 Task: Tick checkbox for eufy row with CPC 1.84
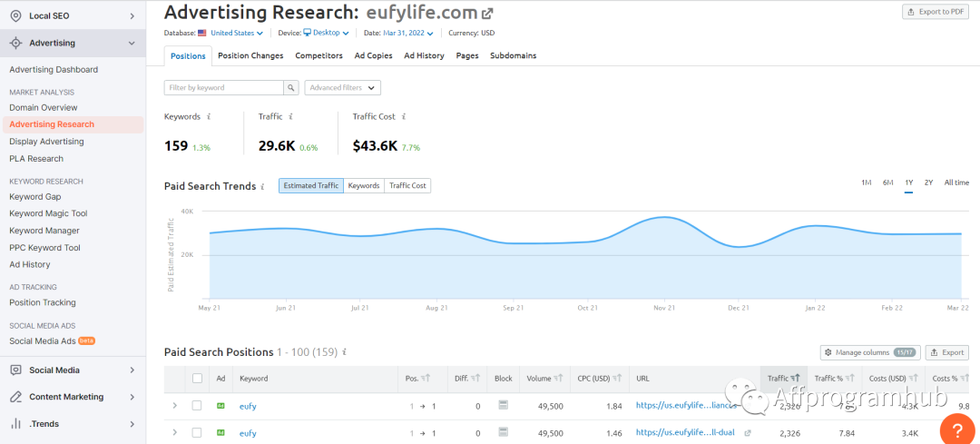click(x=197, y=406)
